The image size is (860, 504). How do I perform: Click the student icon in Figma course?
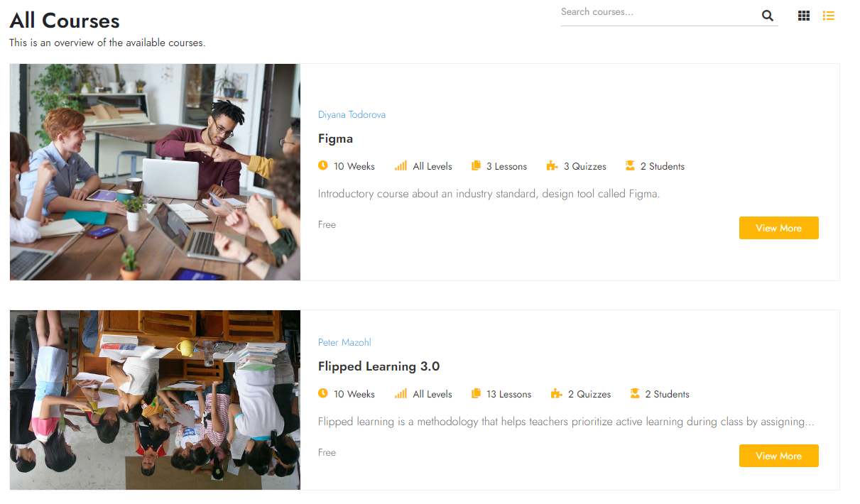pos(630,165)
